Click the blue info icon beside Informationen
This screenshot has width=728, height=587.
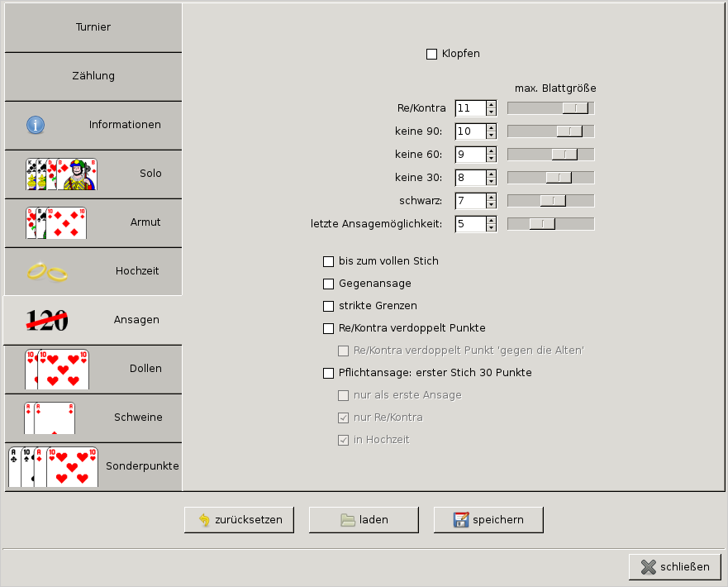point(36,125)
